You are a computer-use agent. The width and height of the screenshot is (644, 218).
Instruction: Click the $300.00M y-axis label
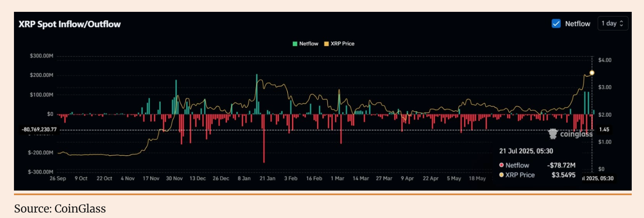tap(41, 56)
